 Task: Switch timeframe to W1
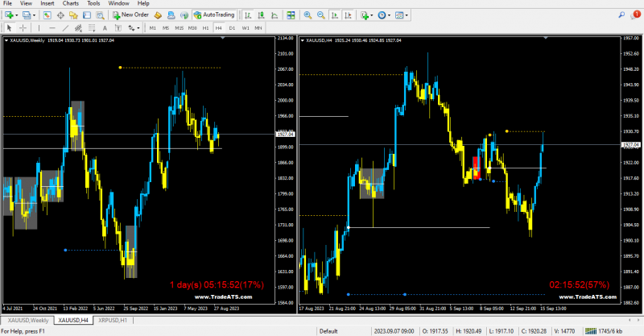246,28
